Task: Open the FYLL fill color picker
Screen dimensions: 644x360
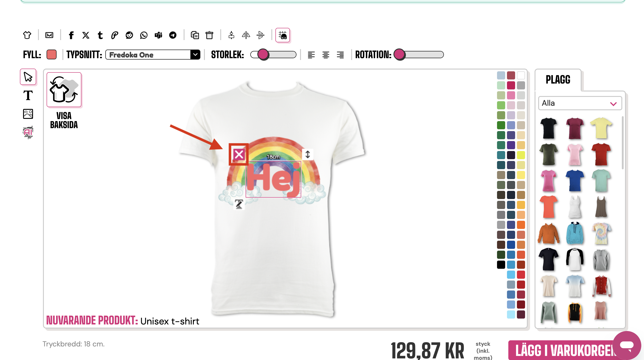Action: coord(52,55)
